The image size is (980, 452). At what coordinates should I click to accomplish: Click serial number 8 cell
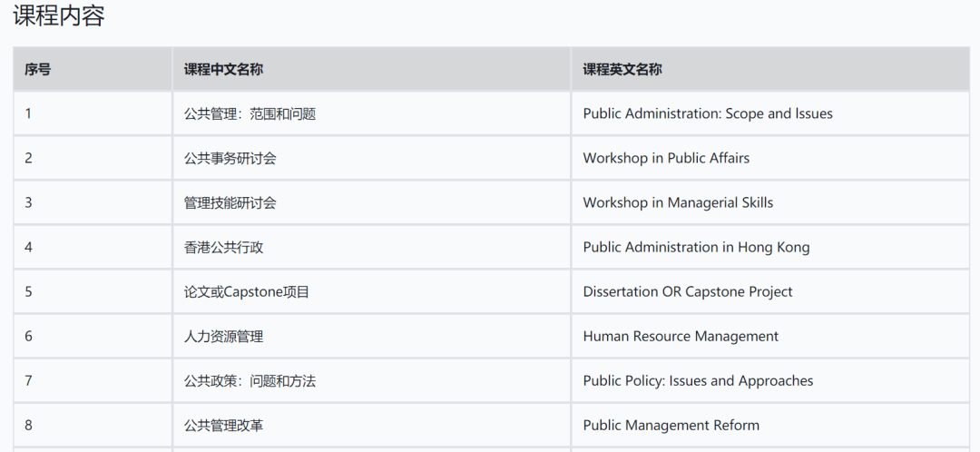[x=93, y=425]
